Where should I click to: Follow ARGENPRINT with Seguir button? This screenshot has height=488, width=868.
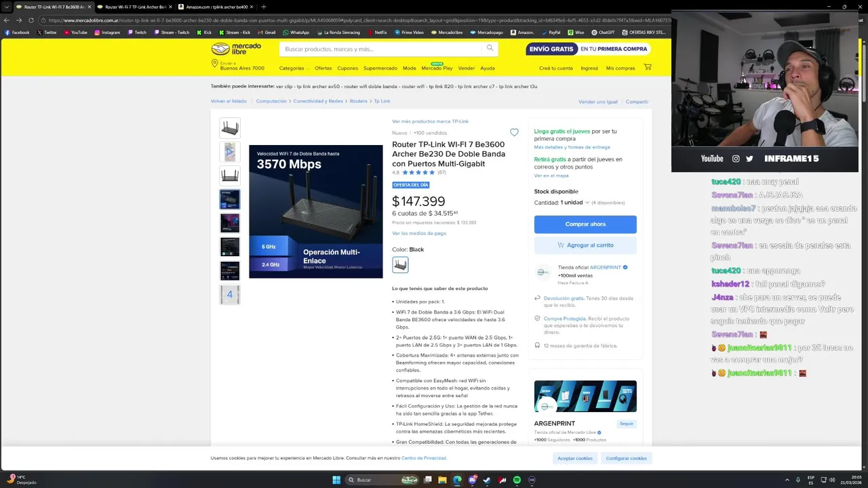pos(626,424)
